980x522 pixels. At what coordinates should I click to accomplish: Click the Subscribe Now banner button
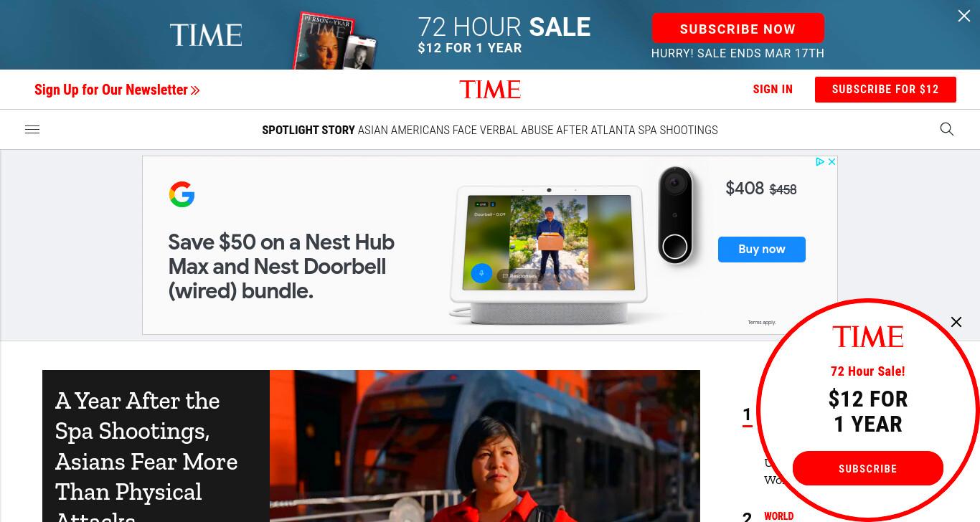pyautogui.click(x=738, y=29)
